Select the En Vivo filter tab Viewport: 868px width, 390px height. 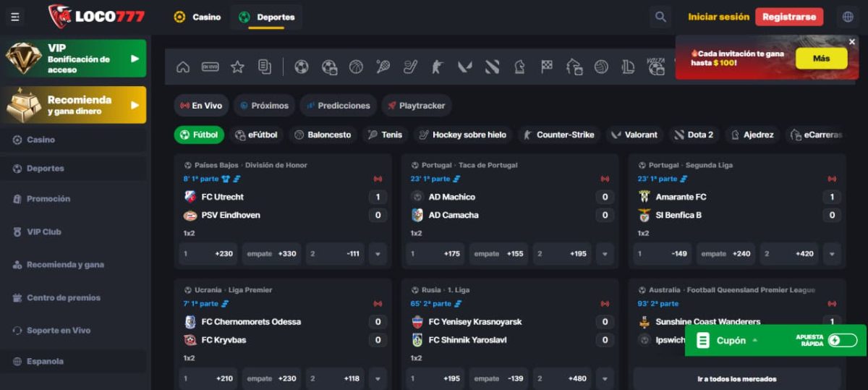pos(201,106)
